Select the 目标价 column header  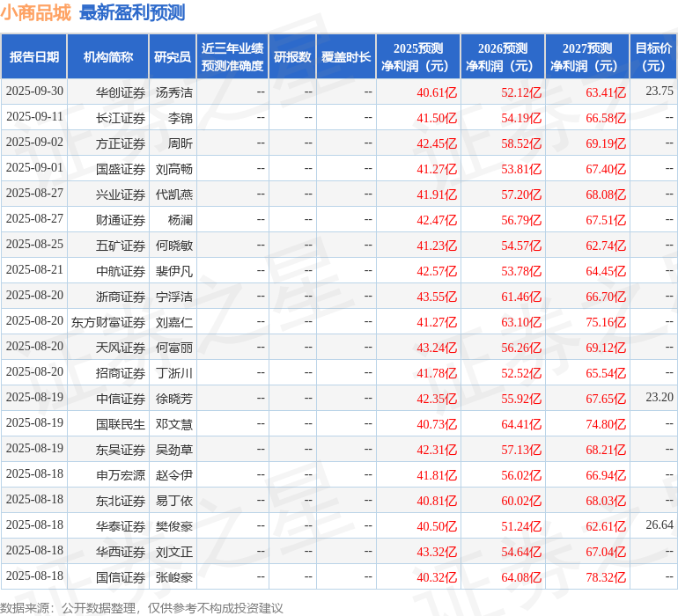pyautogui.click(x=653, y=57)
